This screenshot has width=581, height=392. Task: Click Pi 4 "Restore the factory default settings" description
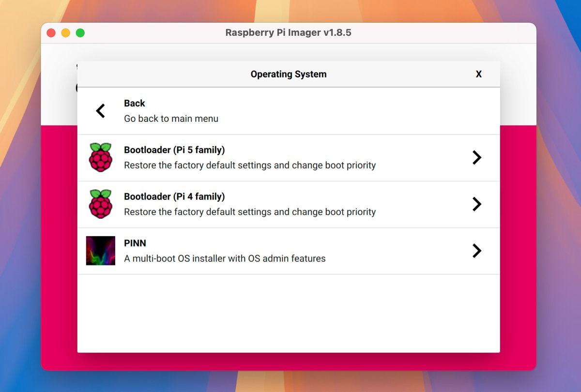pyautogui.click(x=250, y=211)
